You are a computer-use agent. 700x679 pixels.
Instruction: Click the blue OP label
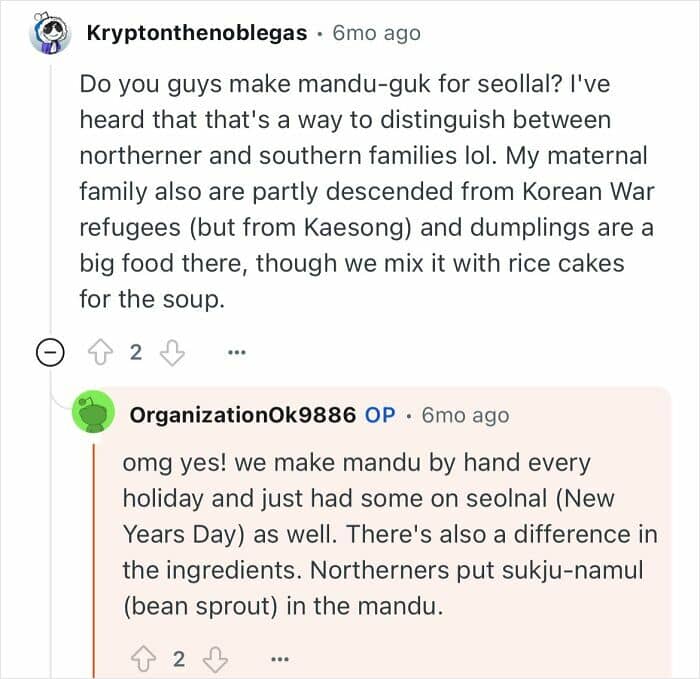[x=380, y=415]
